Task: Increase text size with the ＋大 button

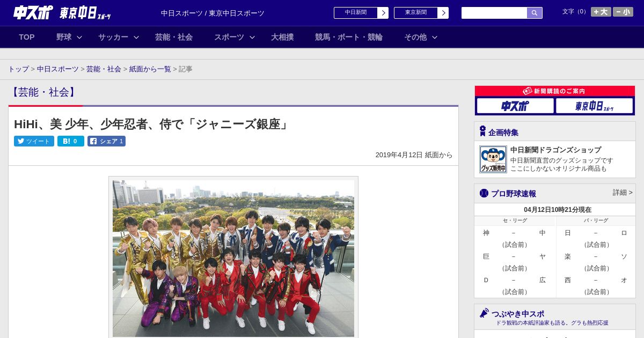Action: click(x=601, y=12)
